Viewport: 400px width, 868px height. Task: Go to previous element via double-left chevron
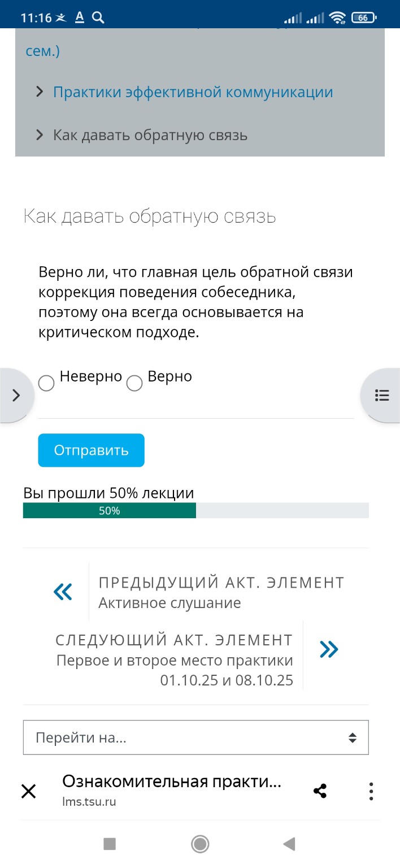point(63,591)
